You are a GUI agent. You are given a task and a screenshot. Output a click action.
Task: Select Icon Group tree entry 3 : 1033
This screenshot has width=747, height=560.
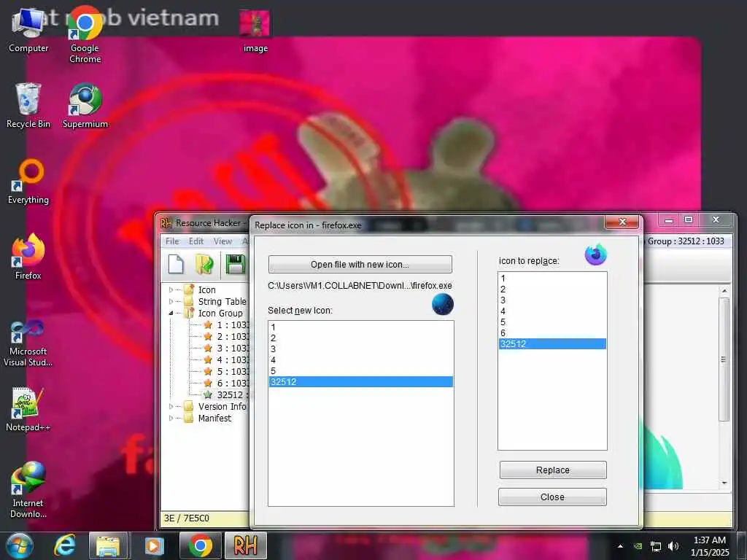pyautogui.click(x=227, y=348)
